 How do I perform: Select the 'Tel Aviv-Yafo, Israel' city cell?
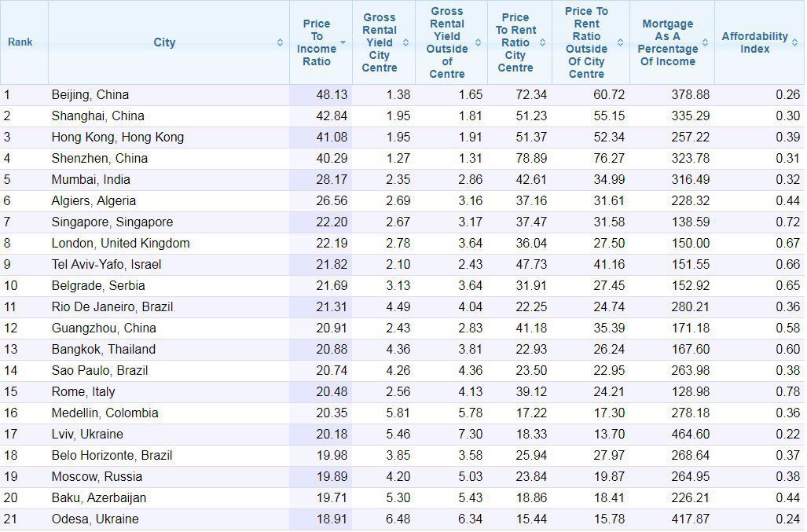point(169,265)
